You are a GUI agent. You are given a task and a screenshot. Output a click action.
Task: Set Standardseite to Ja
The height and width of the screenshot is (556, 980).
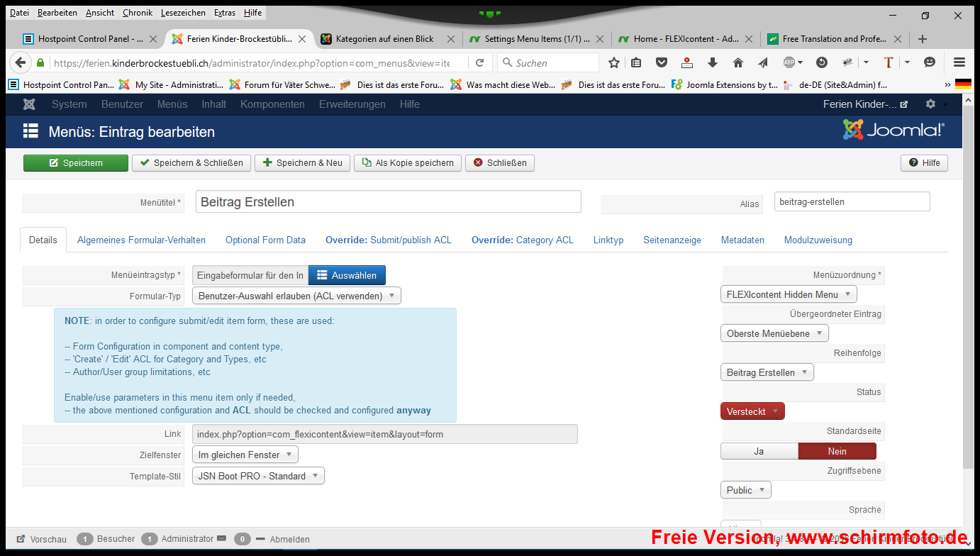[x=759, y=451]
